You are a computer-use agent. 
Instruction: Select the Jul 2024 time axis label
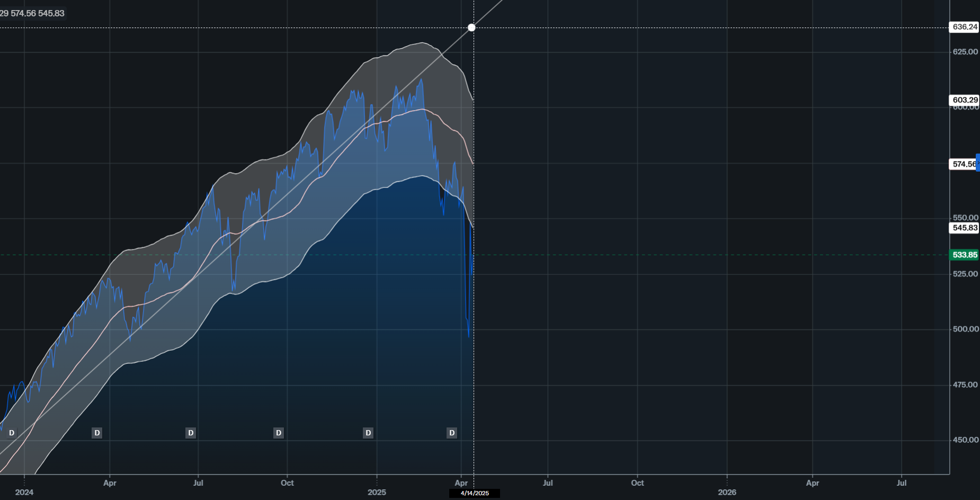(198, 483)
